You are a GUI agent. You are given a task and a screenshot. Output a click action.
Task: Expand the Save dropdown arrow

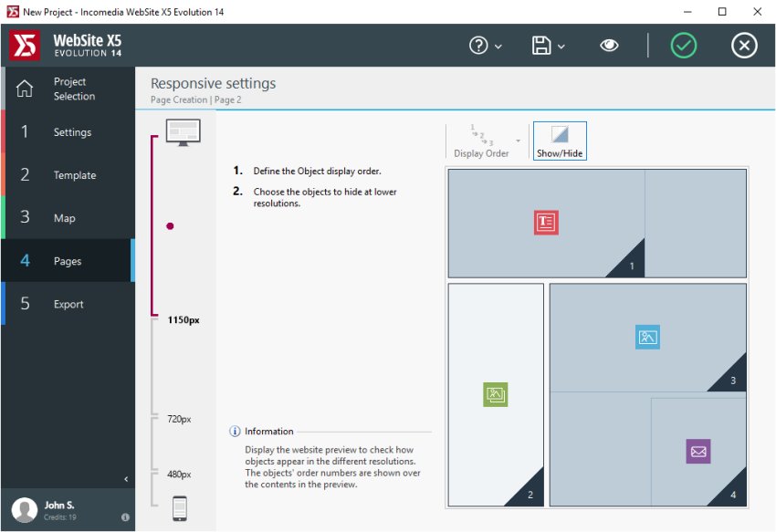click(x=561, y=47)
